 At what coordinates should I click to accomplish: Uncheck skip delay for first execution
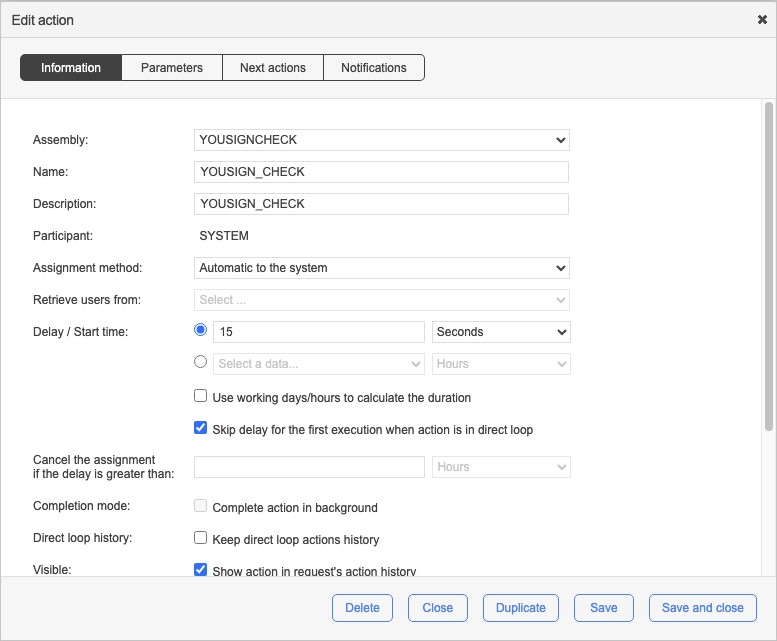[201, 429]
